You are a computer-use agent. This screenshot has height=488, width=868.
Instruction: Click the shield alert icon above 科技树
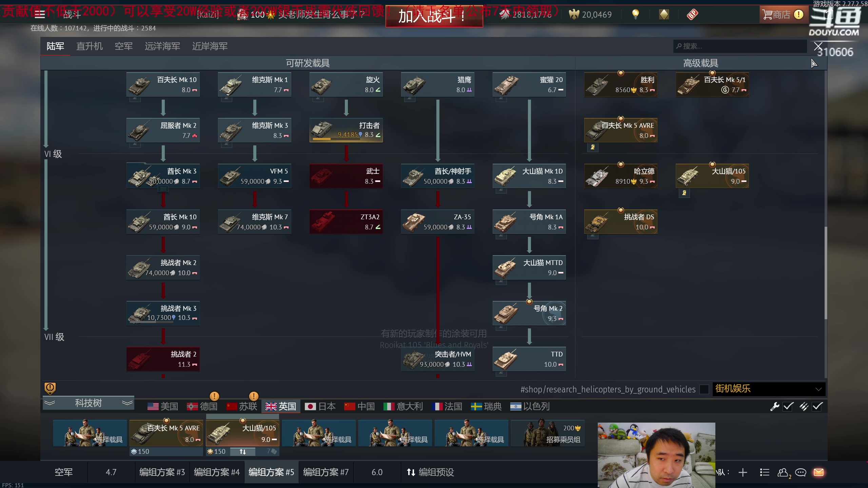[x=50, y=388]
